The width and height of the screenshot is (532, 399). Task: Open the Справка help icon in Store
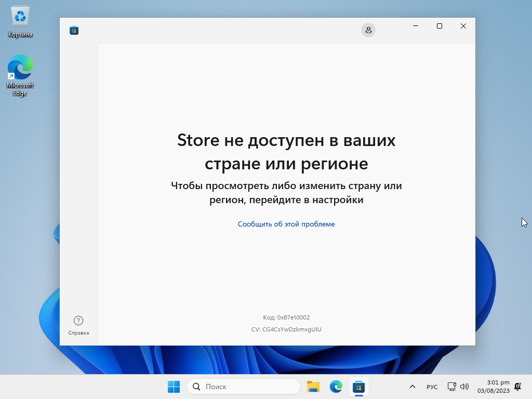[78, 320]
